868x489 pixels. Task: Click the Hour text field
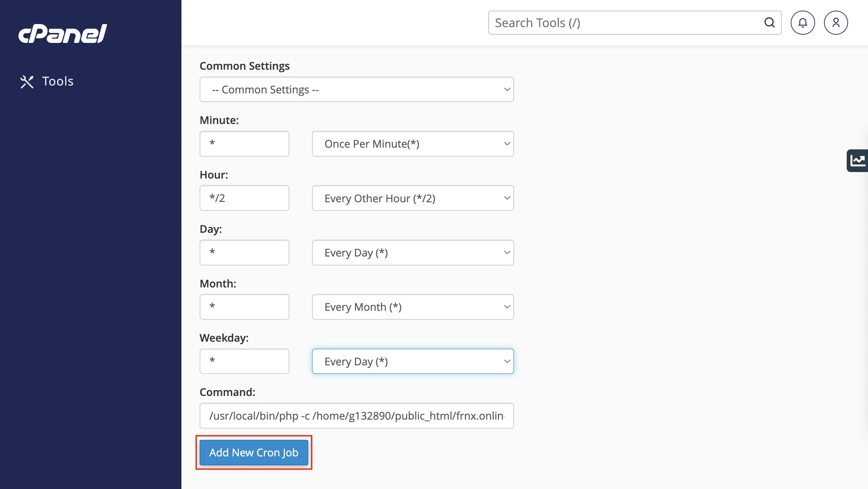tap(244, 198)
